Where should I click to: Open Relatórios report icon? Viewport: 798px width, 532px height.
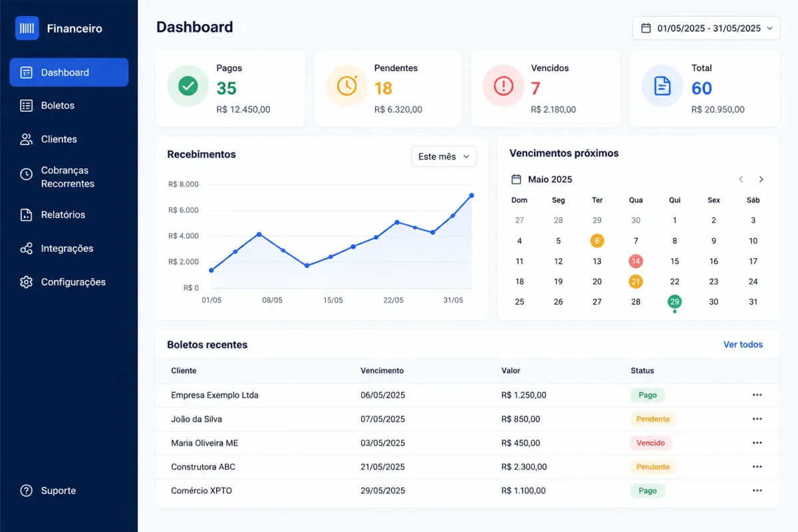click(x=27, y=215)
